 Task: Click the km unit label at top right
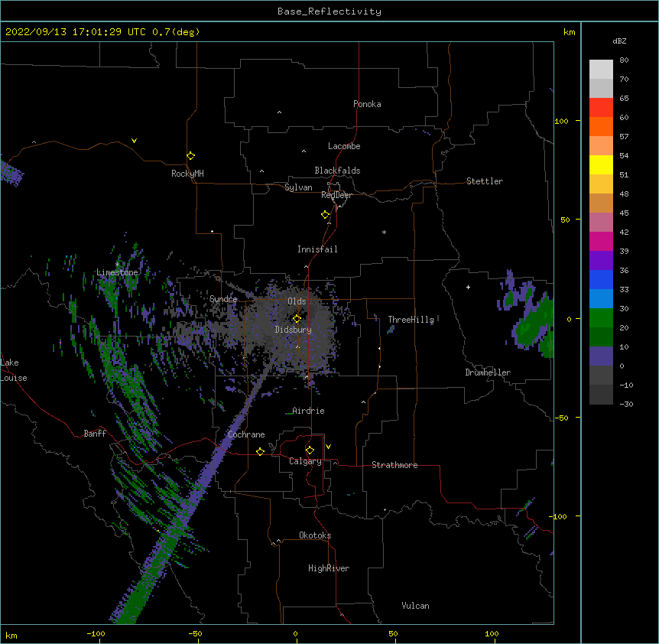tap(569, 32)
